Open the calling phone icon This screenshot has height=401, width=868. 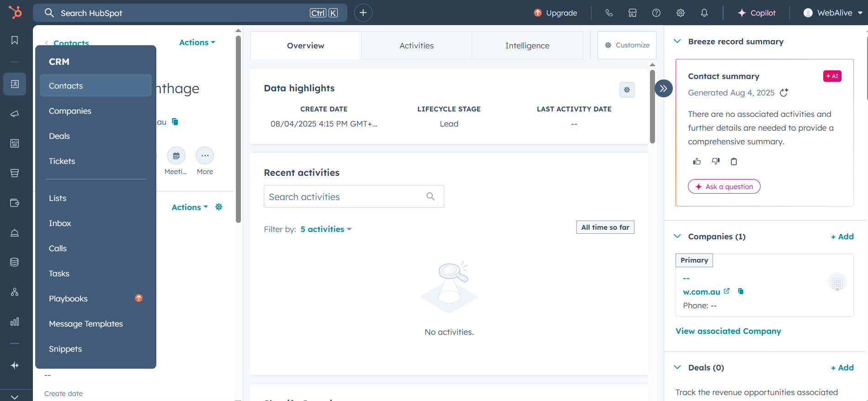(609, 13)
